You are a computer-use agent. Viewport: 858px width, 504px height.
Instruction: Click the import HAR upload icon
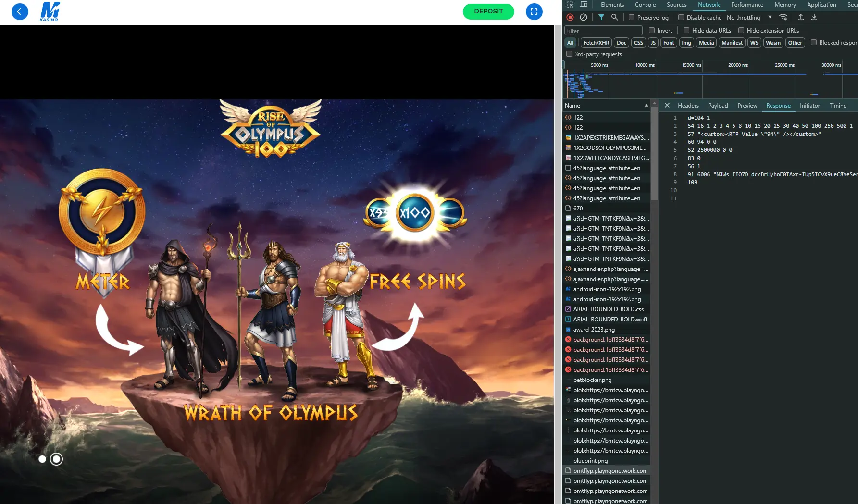click(801, 17)
